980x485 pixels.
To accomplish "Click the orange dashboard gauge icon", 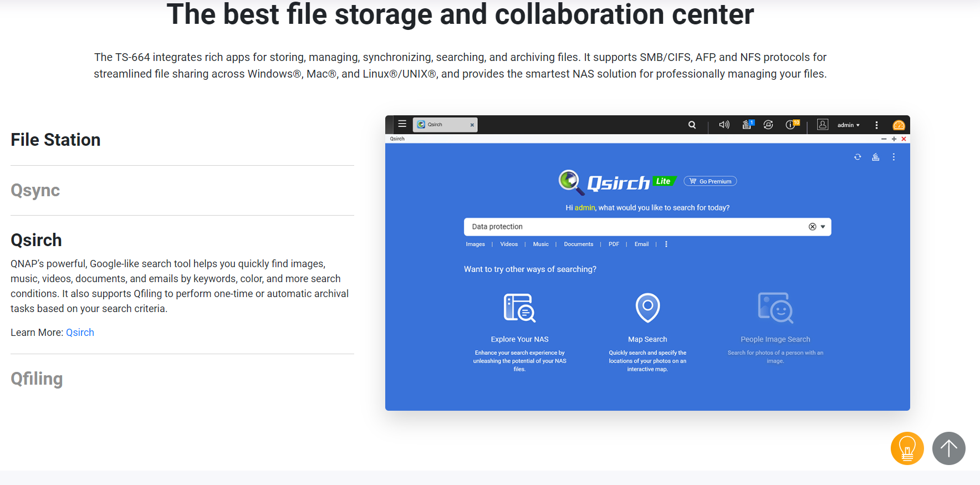I will 899,125.
